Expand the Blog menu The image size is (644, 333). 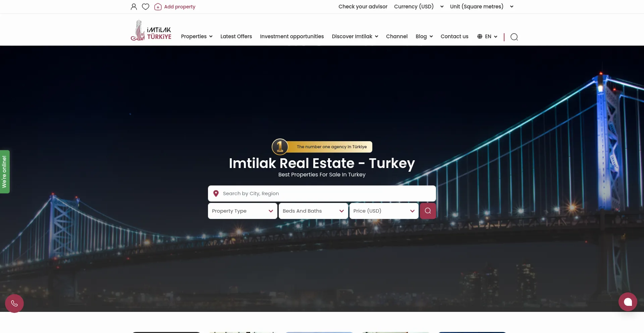pos(424,37)
